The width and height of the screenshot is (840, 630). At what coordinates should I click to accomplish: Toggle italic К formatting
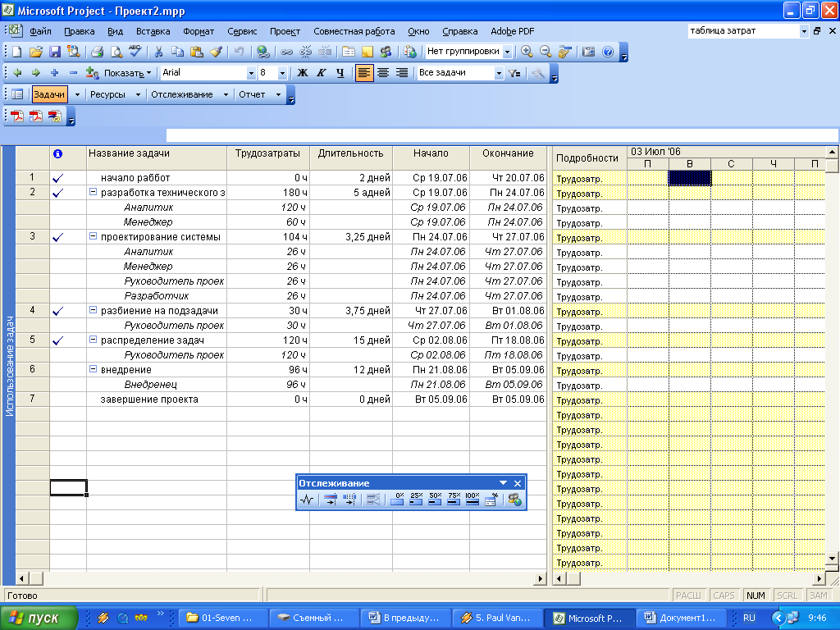(x=322, y=73)
